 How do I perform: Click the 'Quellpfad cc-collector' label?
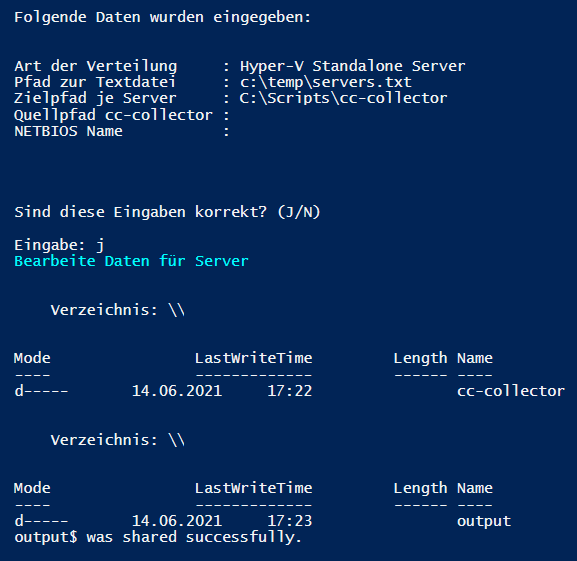pyautogui.click(x=113, y=115)
